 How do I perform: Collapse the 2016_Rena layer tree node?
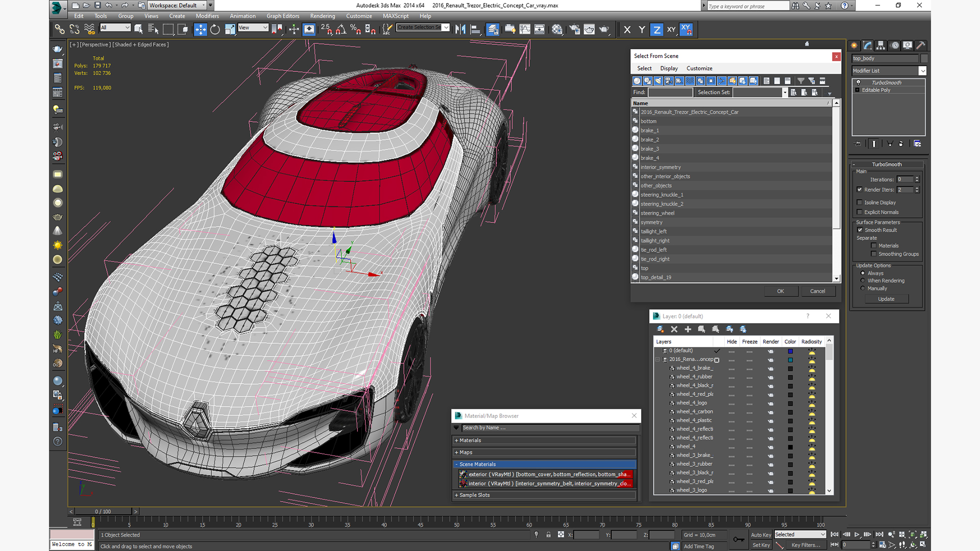pos(657,360)
